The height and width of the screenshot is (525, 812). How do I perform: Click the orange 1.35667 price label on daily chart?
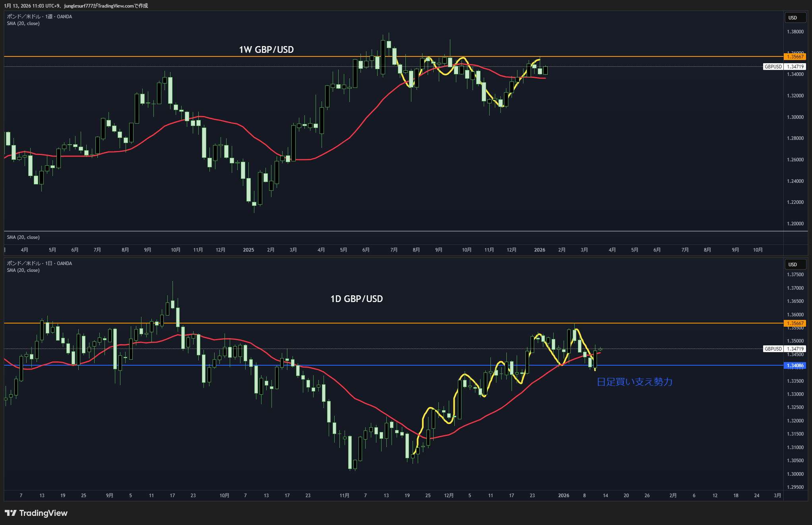(x=795, y=324)
